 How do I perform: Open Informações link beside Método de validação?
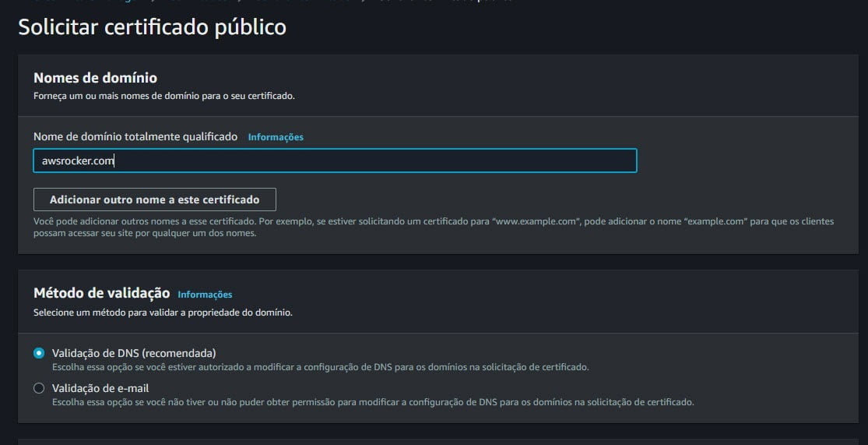point(205,295)
